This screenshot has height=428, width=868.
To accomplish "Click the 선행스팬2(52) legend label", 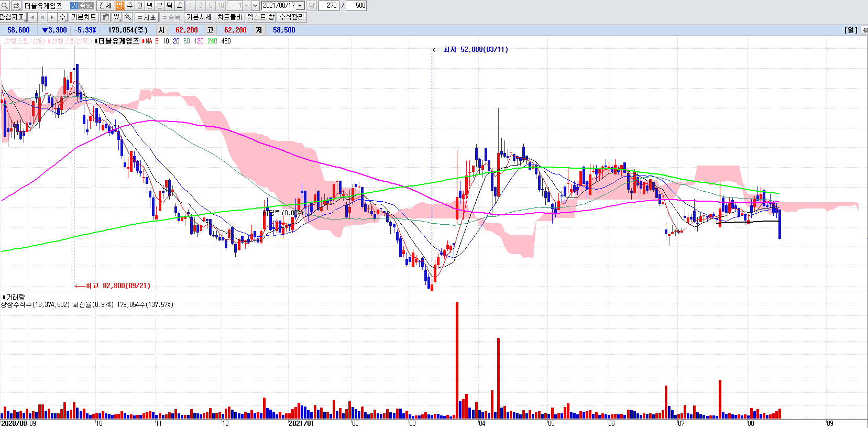I will (71, 41).
